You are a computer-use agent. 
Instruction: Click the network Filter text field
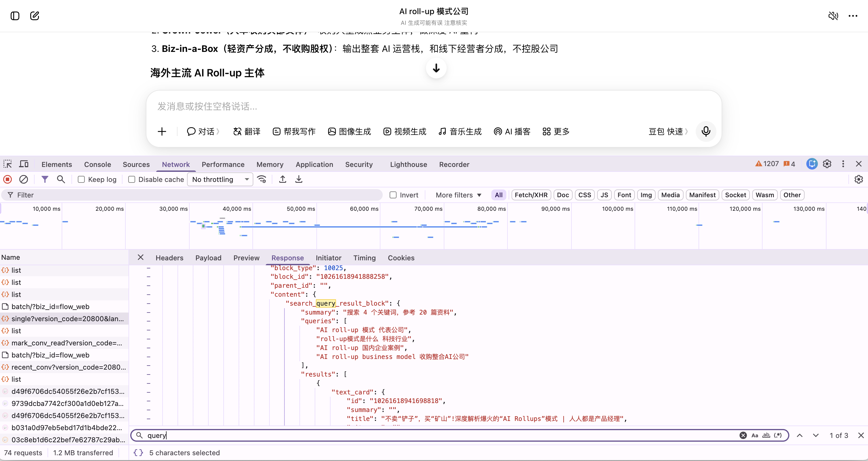192,195
